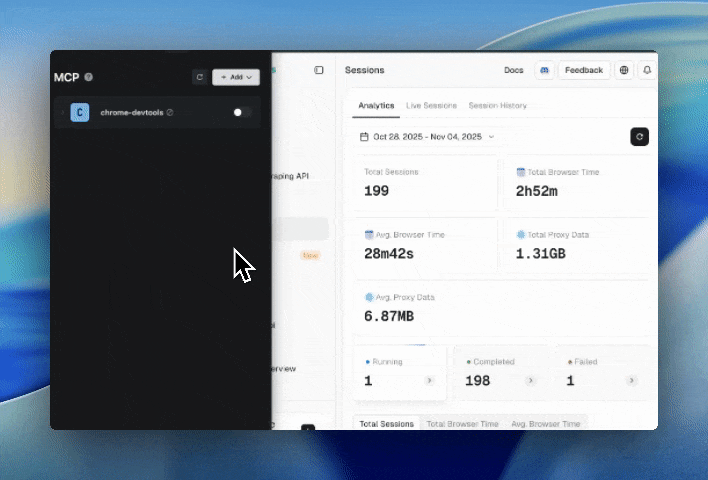Viewport: 708px width, 480px height.
Task: Open the globe language icon
Action: pyautogui.click(x=625, y=70)
